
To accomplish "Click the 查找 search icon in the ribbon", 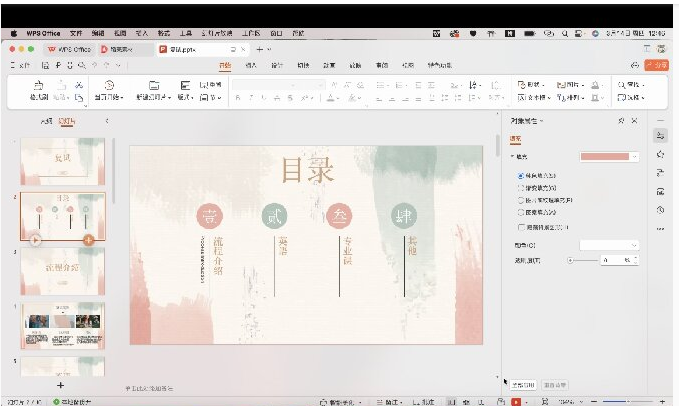I will (622, 85).
